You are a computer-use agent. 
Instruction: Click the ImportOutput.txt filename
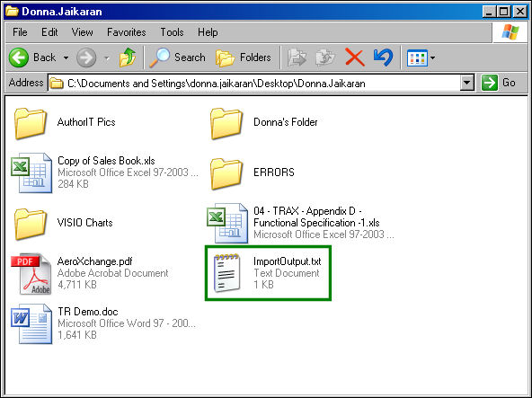287,261
